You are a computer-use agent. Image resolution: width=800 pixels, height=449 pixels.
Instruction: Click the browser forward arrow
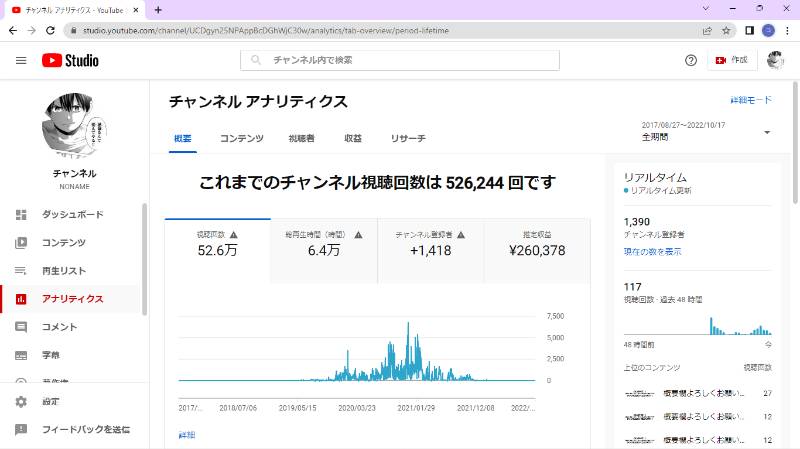(32, 31)
